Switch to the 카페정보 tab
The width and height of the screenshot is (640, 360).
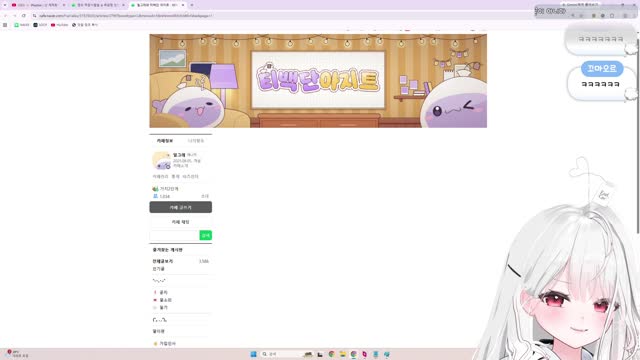tap(165, 141)
